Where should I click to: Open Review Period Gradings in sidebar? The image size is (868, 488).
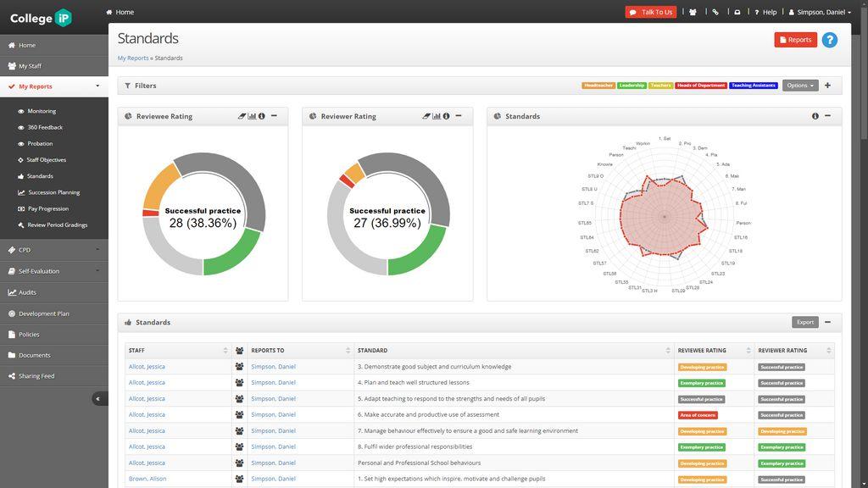click(x=57, y=225)
